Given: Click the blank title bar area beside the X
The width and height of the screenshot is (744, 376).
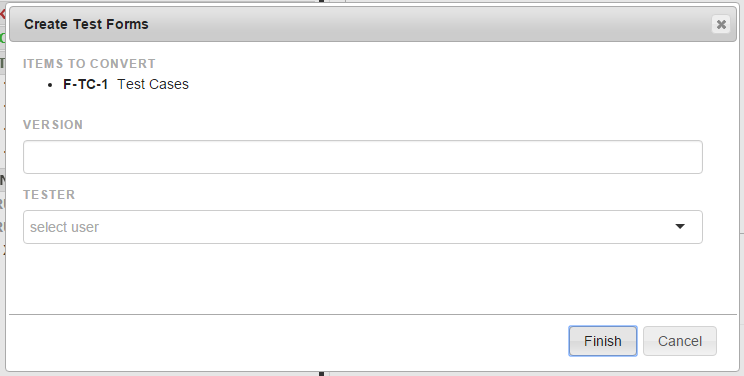Looking at the screenshot, I should pyautogui.click(x=427, y=24).
